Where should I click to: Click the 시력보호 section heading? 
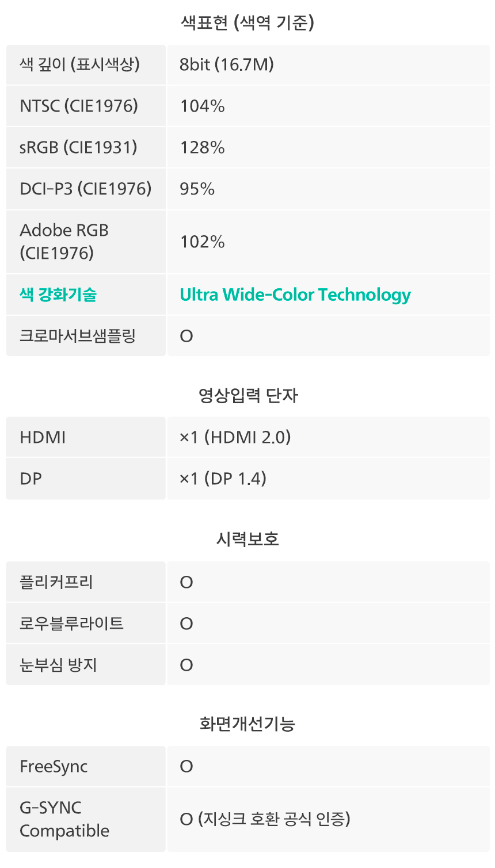[x=247, y=539]
